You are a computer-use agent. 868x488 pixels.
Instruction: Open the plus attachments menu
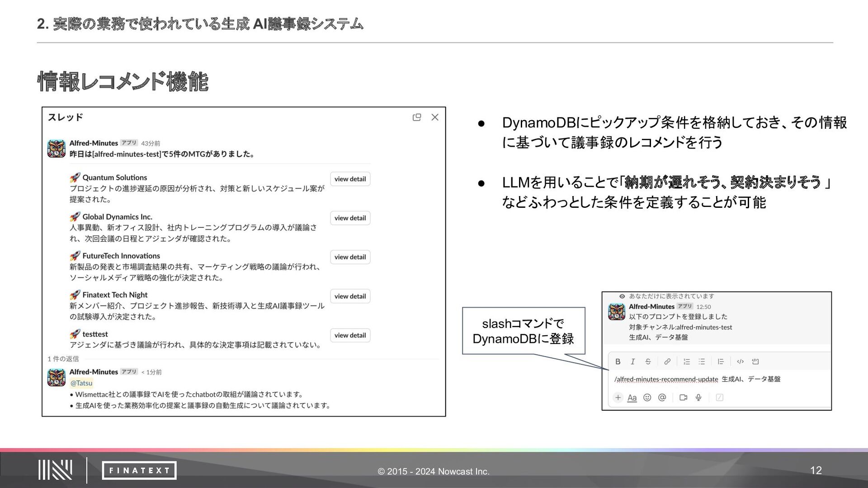click(x=618, y=398)
